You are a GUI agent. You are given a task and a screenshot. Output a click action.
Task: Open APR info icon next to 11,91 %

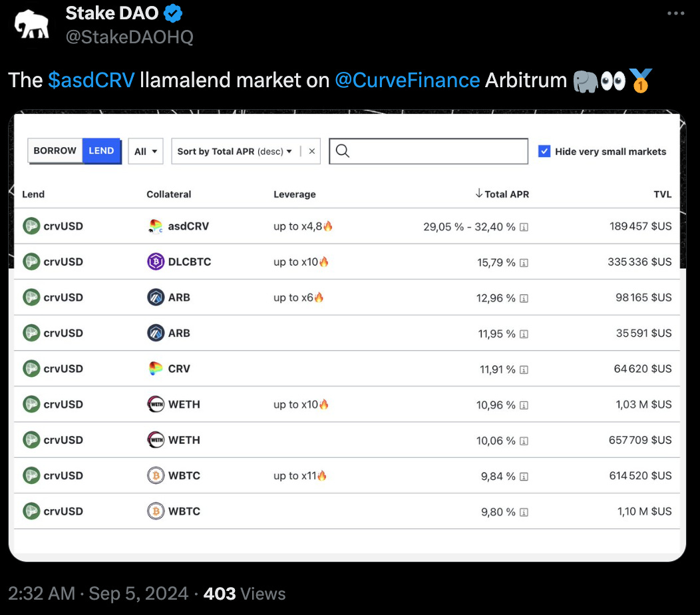(524, 370)
